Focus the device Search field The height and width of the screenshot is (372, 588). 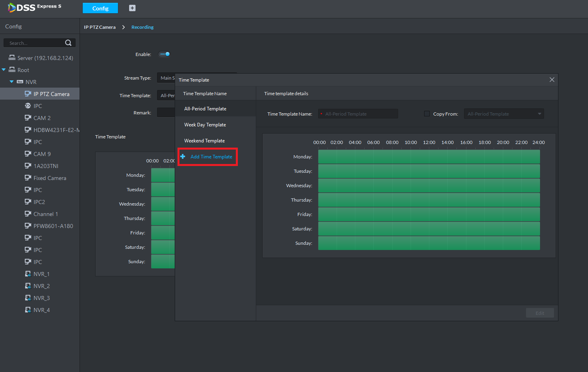point(40,43)
